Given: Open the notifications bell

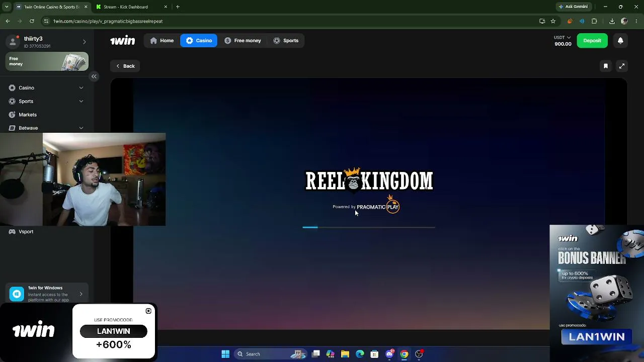Looking at the screenshot, I should [x=620, y=41].
